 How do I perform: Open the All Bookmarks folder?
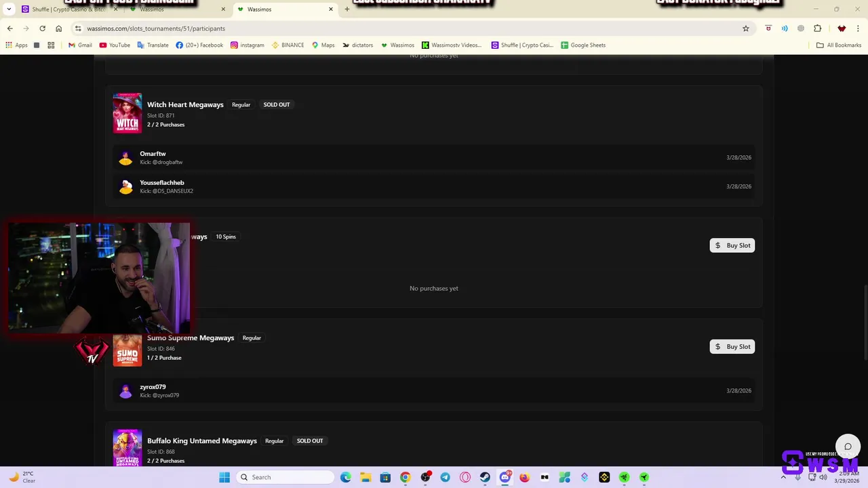839,45
